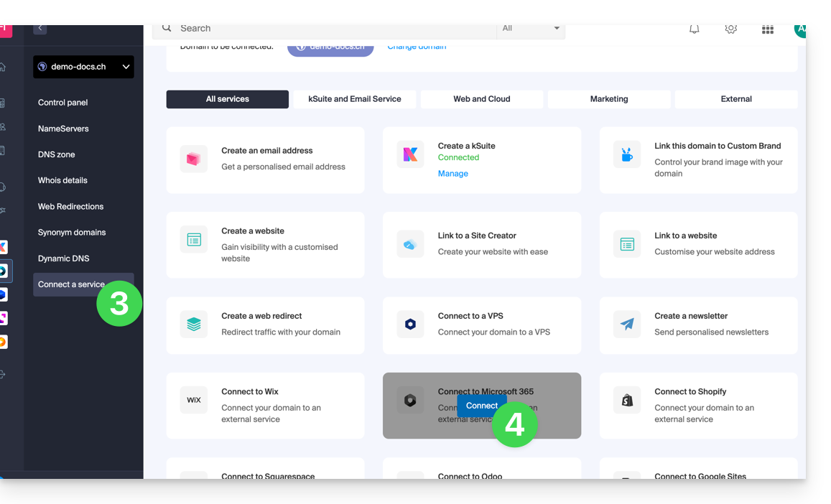Open NameServers in sidebar

tap(63, 129)
